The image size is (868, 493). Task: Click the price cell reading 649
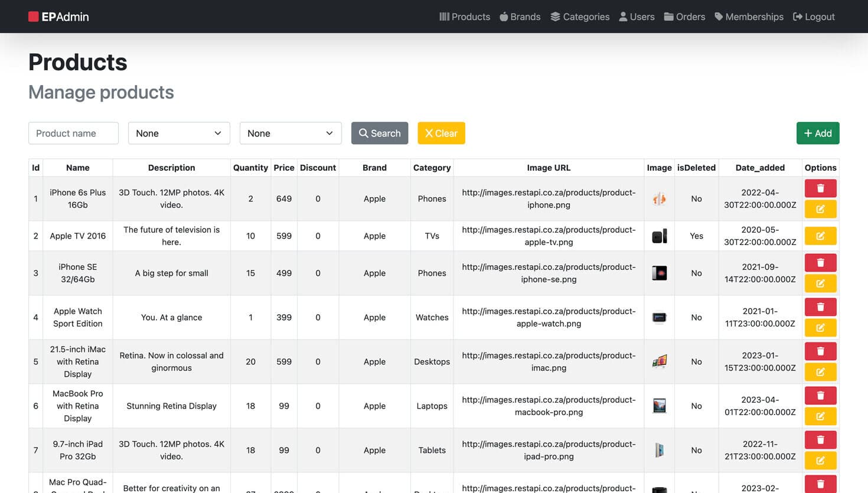click(x=284, y=199)
